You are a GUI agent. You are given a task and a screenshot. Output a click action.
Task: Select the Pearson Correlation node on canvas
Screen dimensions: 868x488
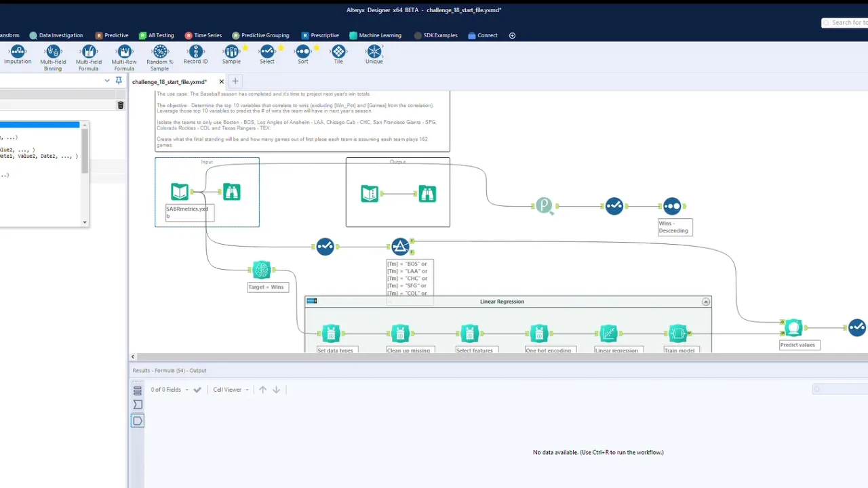coord(544,205)
